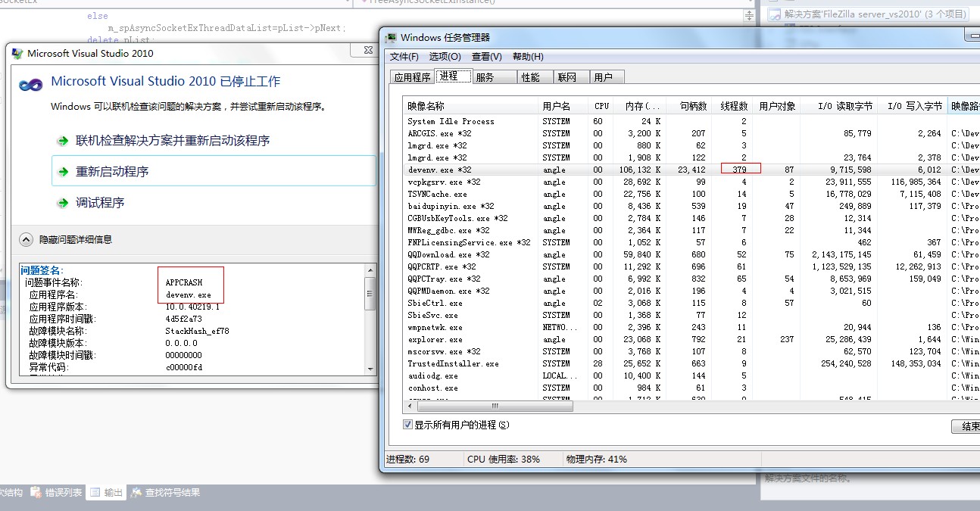Screen dimensions: 980x511
Task: Open the 输出 tab in Visual Studio
Action: tap(106, 493)
